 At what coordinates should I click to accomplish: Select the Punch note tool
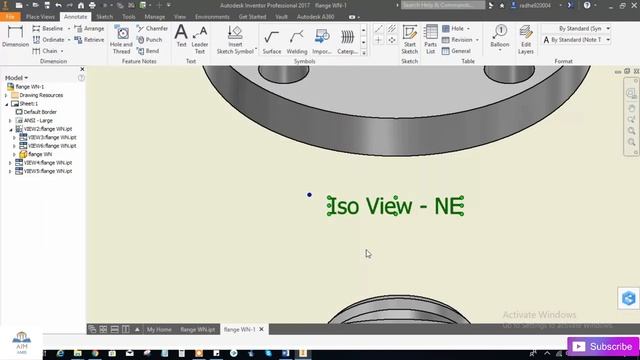click(x=149, y=40)
